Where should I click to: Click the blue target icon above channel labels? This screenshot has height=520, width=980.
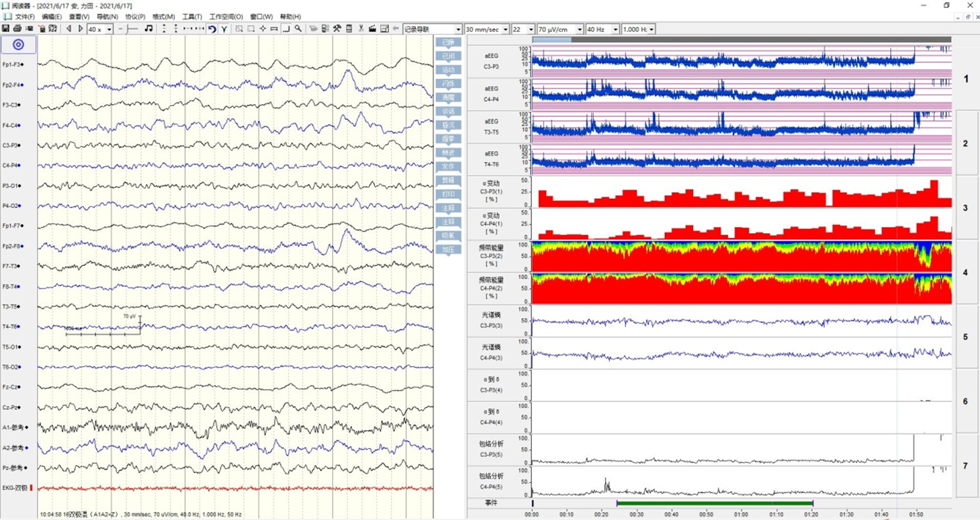[x=18, y=44]
